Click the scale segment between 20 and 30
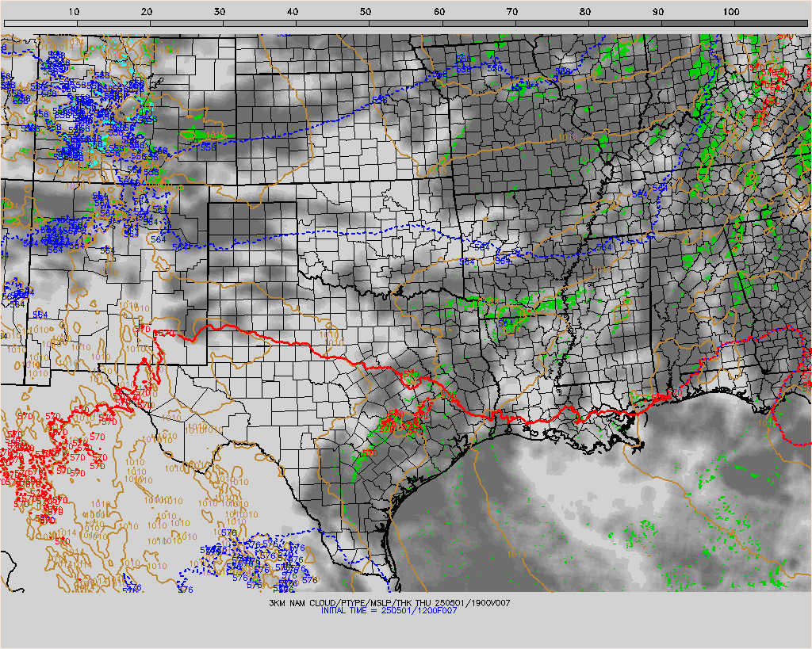 click(186, 23)
